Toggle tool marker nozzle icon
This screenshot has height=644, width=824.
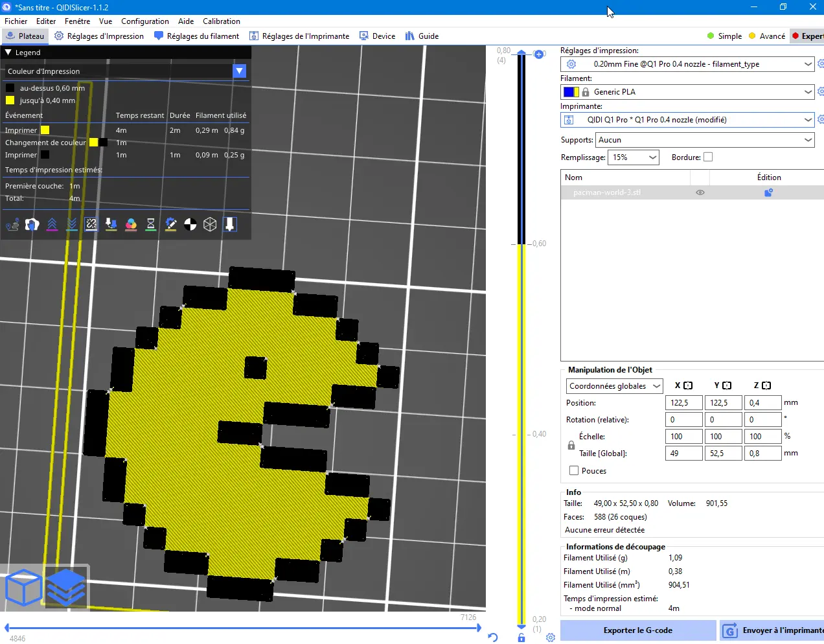[230, 224]
